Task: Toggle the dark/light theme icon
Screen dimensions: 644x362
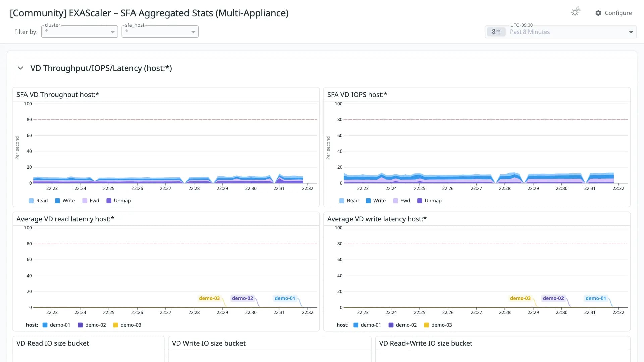Action: tap(576, 12)
